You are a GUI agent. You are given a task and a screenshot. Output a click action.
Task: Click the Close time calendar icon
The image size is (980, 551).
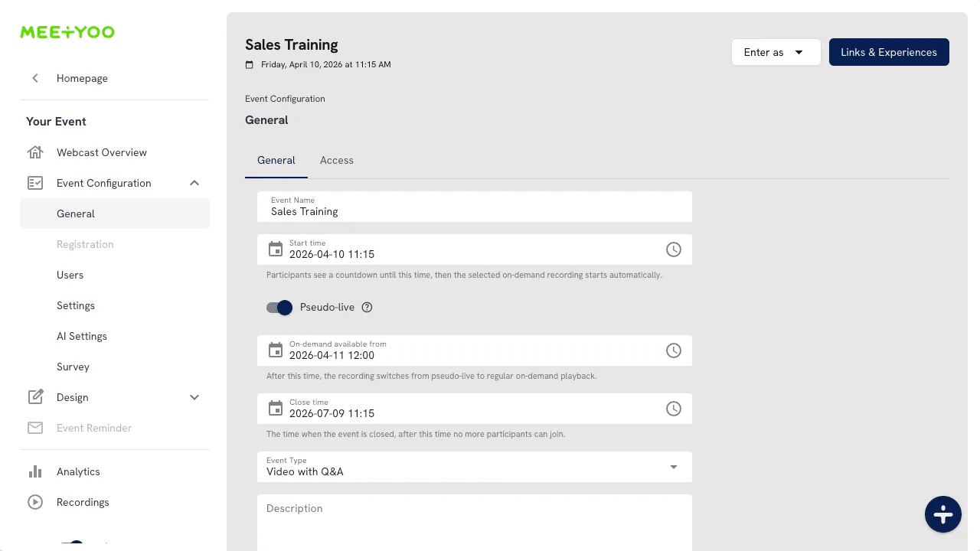point(276,409)
